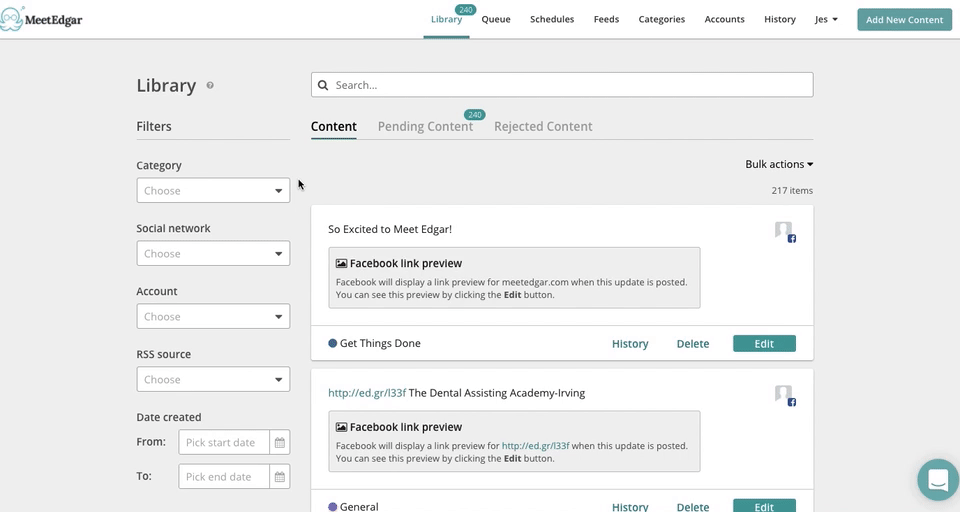The image size is (960, 512).
Task: Edit the So Excited to Meet Edgar post
Action: tap(764, 344)
